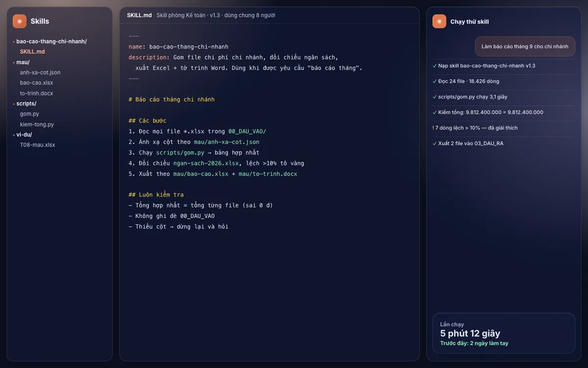This screenshot has height=368, width=588.
Task: Click the Skills panel heading
Action: pos(40,21)
